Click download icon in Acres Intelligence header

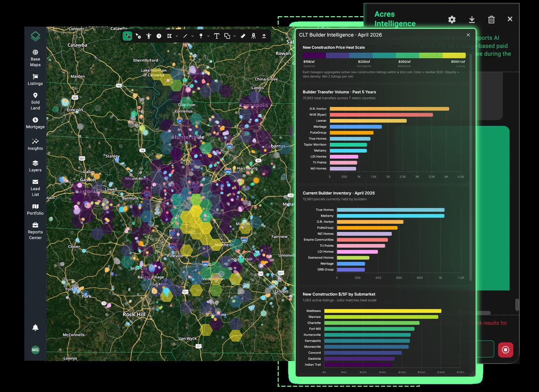[x=472, y=20]
